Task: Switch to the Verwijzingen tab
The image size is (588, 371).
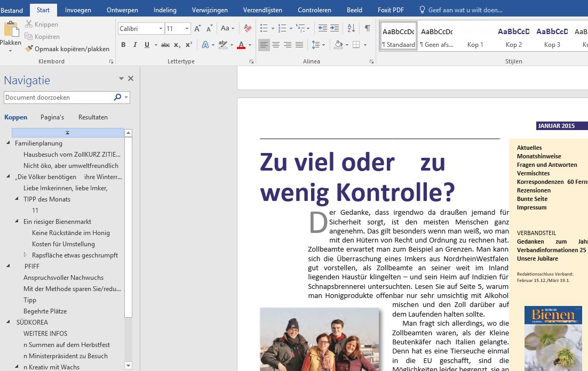Action: point(210,10)
